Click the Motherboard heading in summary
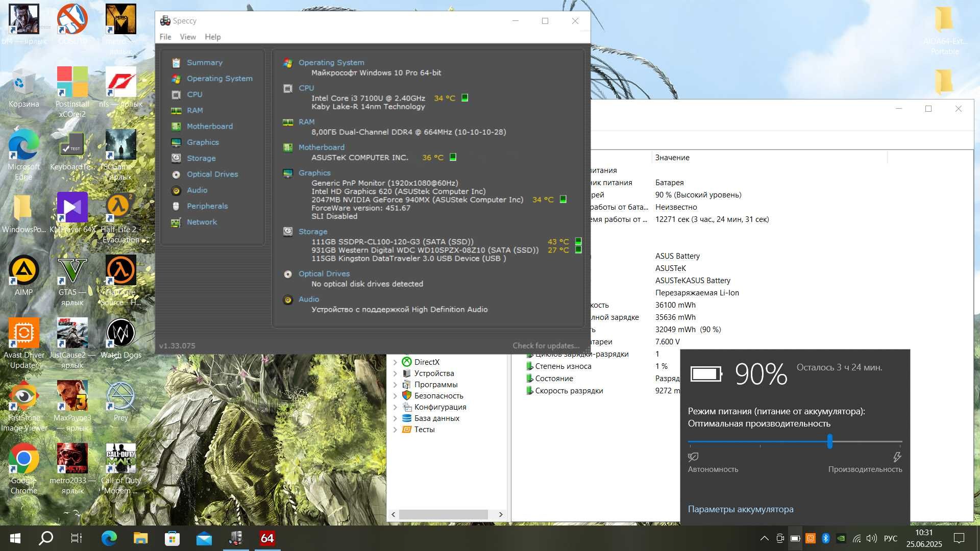The width and height of the screenshot is (980, 551). click(x=321, y=147)
